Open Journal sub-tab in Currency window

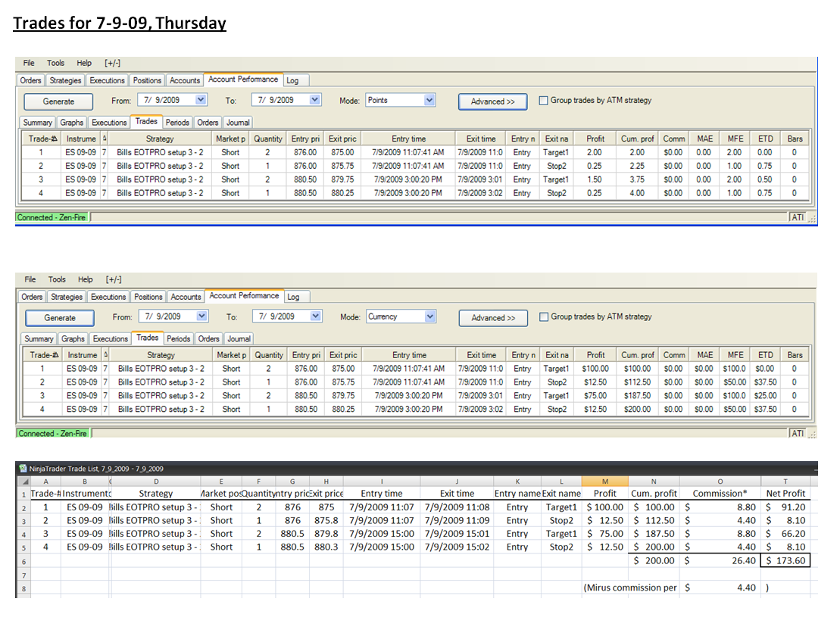[239, 339]
